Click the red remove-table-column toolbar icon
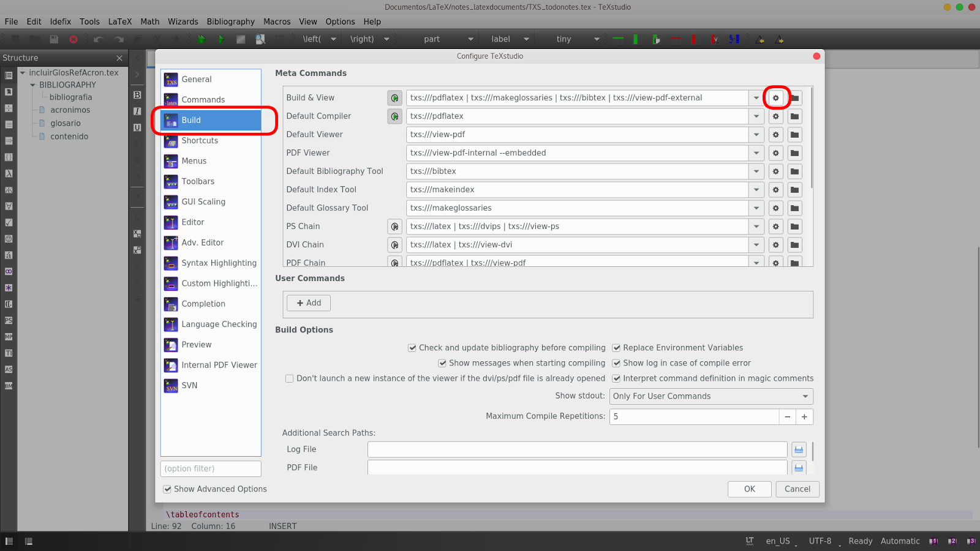This screenshot has width=980, height=551. pyautogui.click(x=693, y=39)
